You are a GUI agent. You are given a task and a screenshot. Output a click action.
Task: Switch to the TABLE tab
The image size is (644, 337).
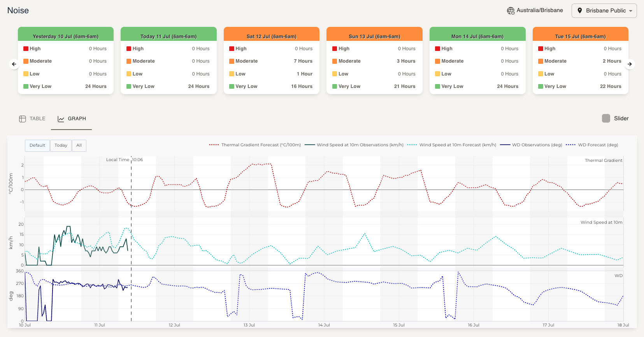click(37, 119)
